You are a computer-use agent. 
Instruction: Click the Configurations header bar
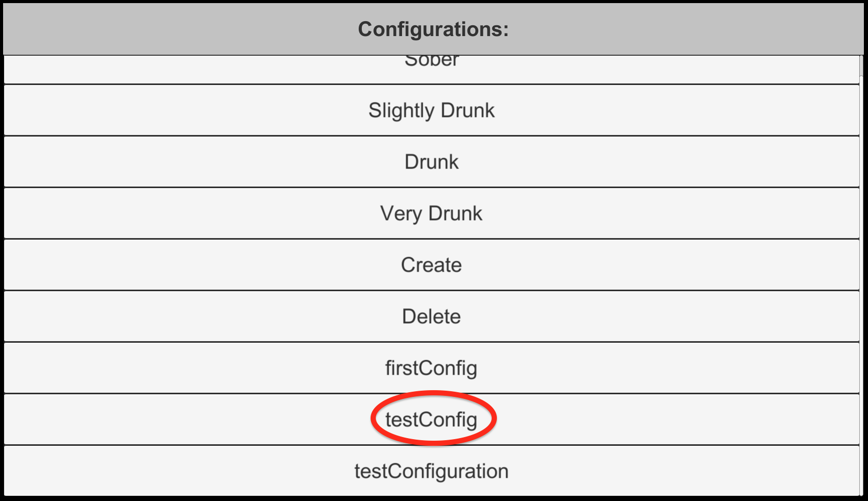(x=433, y=29)
